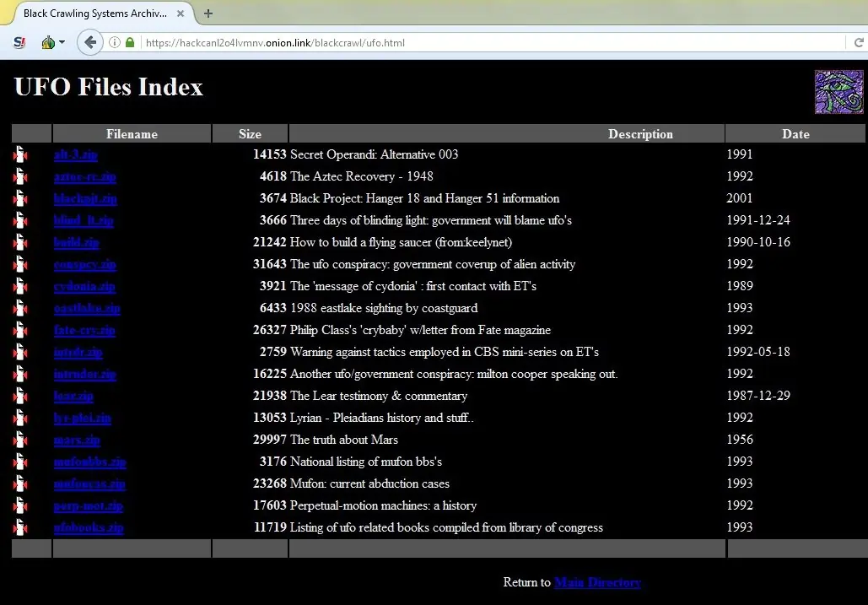Open site information via the info icon
Image resolution: width=868 pixels, height=605 pixels.
tap(115, 43)
